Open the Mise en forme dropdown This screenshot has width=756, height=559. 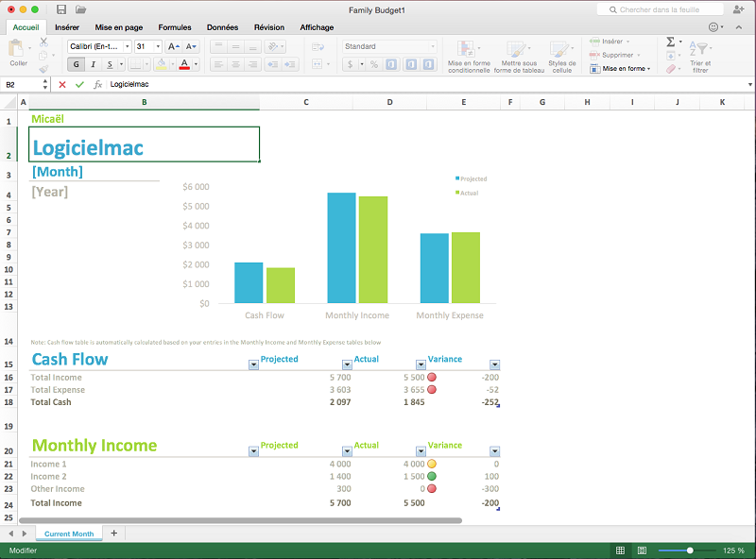pyautogui.click(x=620, y=68)
